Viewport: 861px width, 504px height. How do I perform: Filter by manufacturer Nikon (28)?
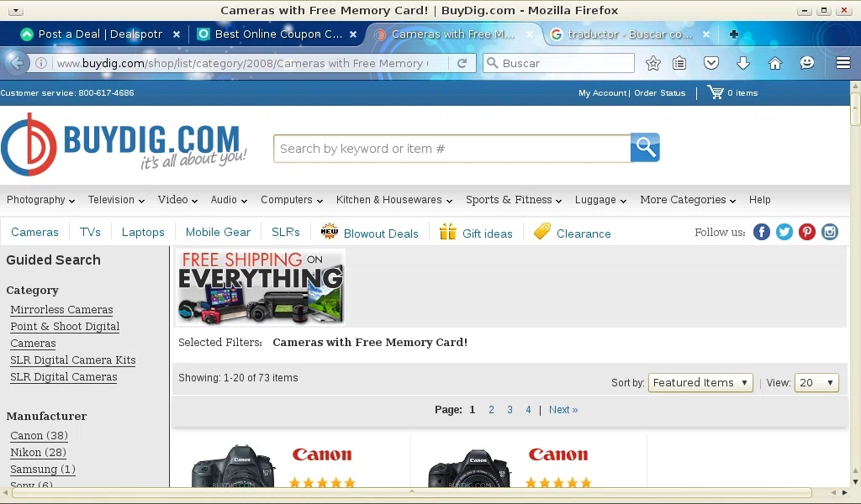click(38, 453)
